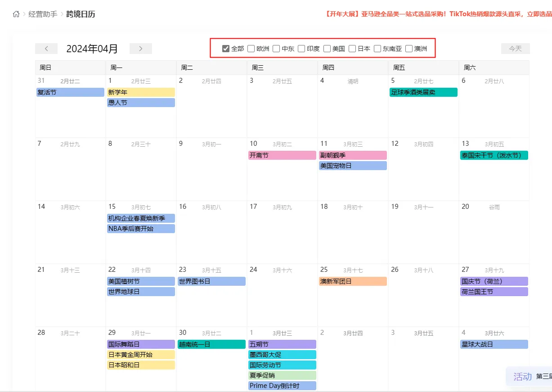Check the 美国 region filter

pyautogui.click(x=327, y=49)
